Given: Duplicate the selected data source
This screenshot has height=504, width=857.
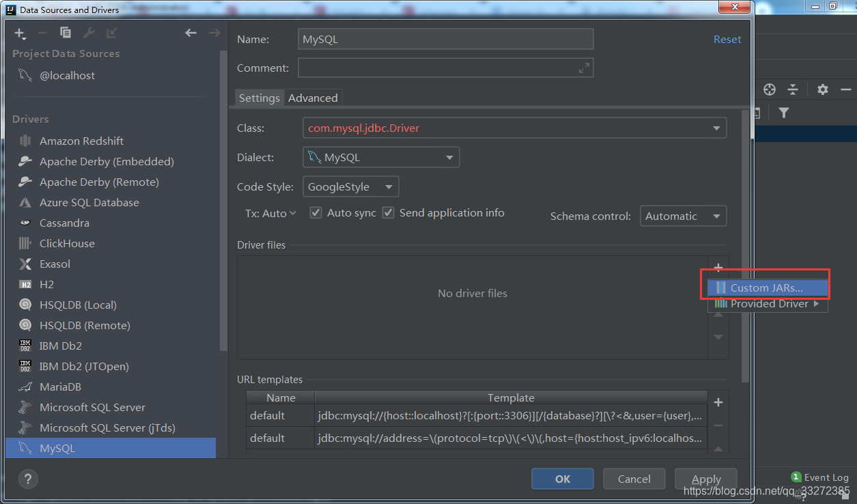Looking at the screenshot, I should pyautogui.click(x=65, y=32).
